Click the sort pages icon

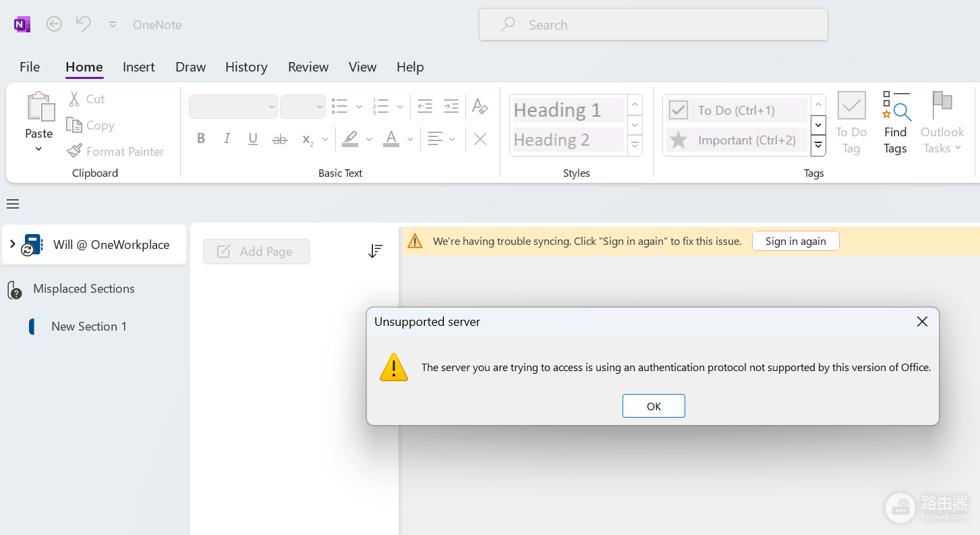coord(376,251)
